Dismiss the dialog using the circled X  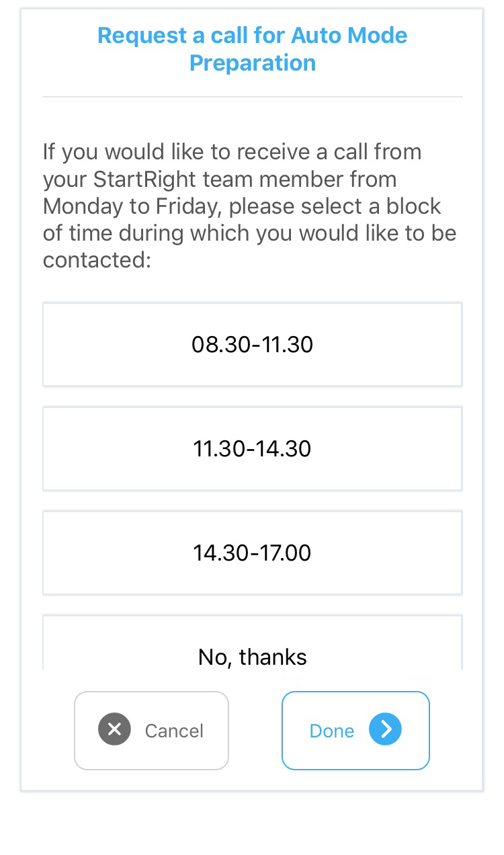(114, 730)
